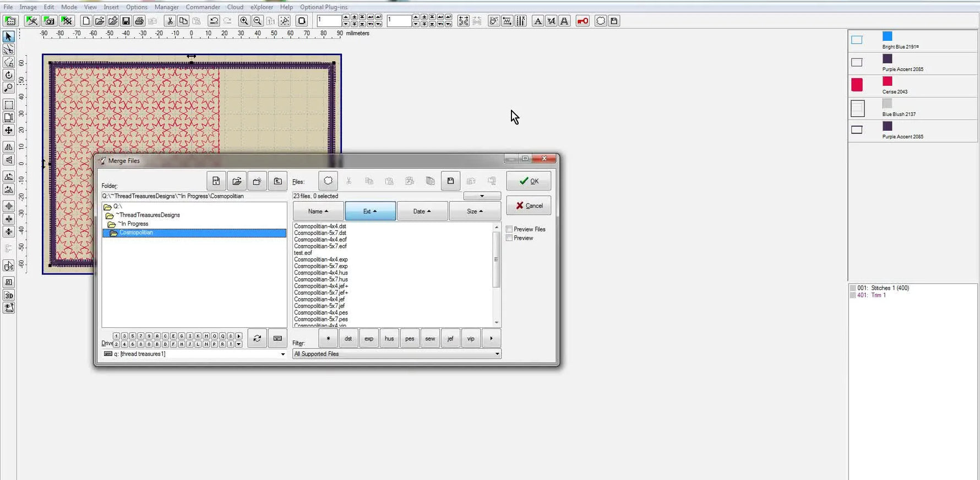Click the Zoom In toolbar icon
Image resolution: width=980 pixels, height=480 pixels.
tap(244, 21)
